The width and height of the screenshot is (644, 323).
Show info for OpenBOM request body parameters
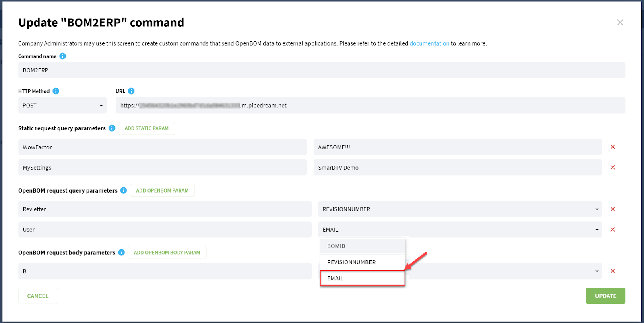click(121, 252)
